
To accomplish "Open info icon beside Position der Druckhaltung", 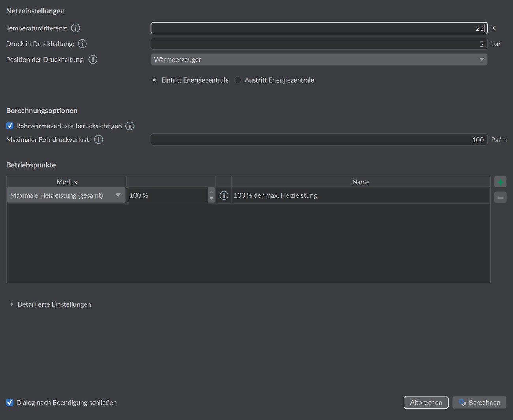I will 93,60.
